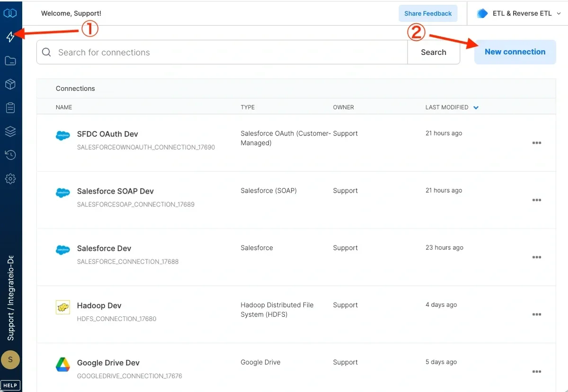Click the Hadoop elephant icon for Hadoop Dev
This screenshot has height=392, width=568.
(62, 307)
